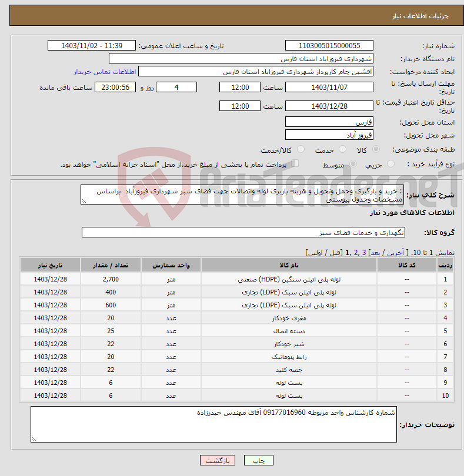Click the چاپ print button
This screenshot has width=464, height=476.
259,460
